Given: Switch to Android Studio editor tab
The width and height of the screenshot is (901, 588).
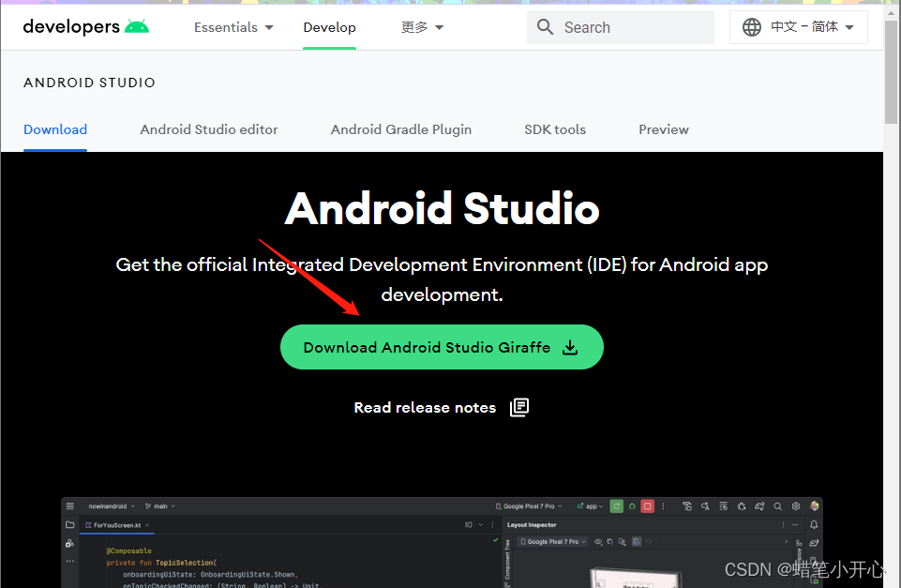Looking at the screenshot, I should 208,130.
